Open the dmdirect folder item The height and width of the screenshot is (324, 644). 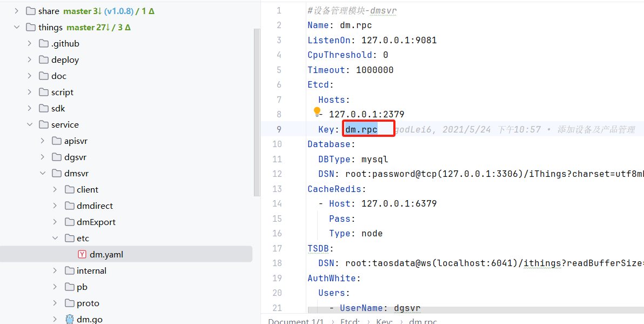[x=95, y=206]
